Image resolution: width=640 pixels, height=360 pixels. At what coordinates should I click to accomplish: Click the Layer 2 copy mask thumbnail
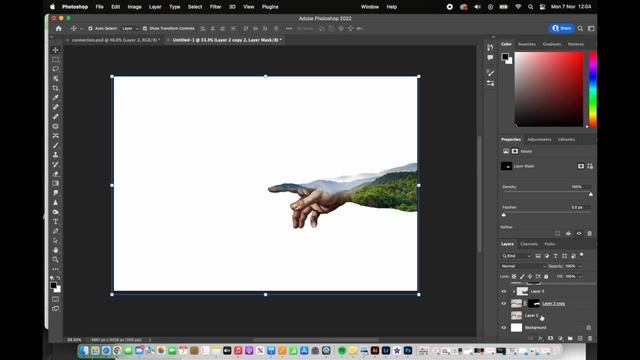pos(534,303)
